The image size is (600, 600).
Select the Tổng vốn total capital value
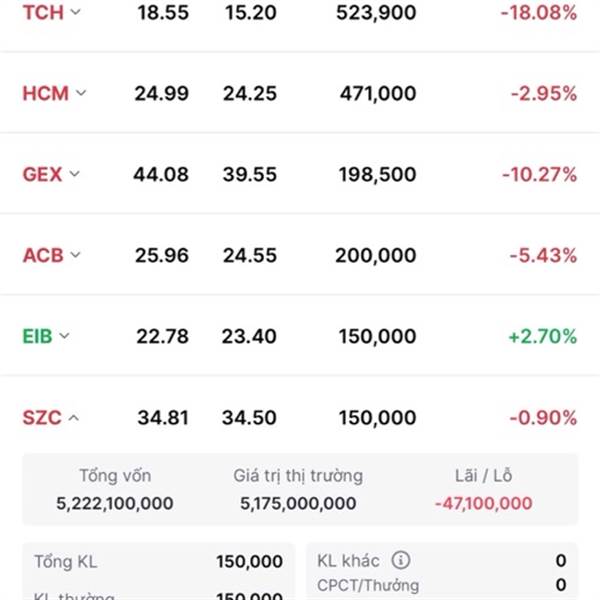coord(115,504)
